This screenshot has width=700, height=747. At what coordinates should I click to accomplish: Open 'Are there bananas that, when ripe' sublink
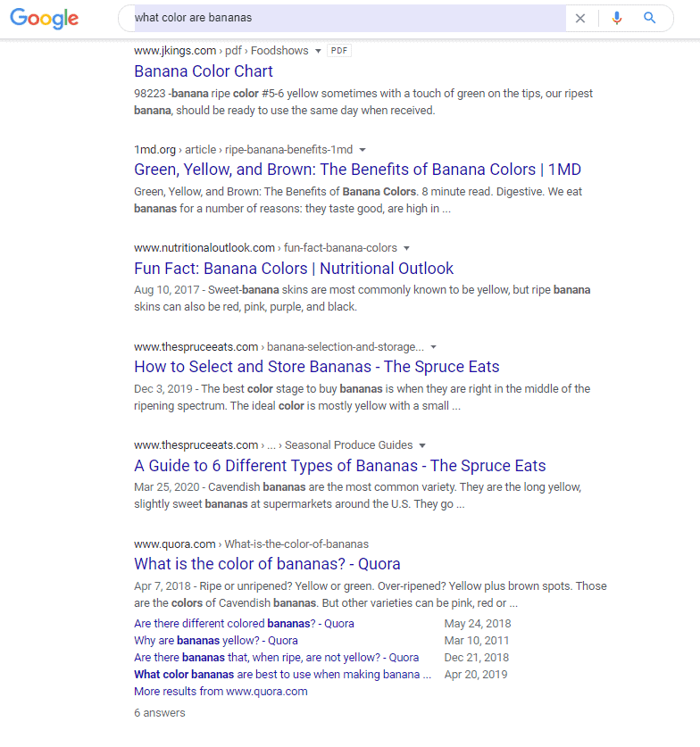click(277, 658)
